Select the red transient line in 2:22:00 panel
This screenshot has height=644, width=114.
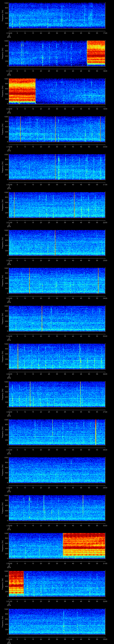pyautogui.click(x=55, y=243)
